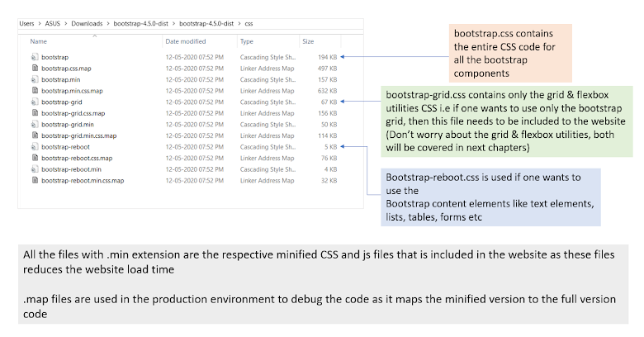Select the file named bootstrap-grid.css.map
This screenshot has height=337, width=644.
point(73,113)
